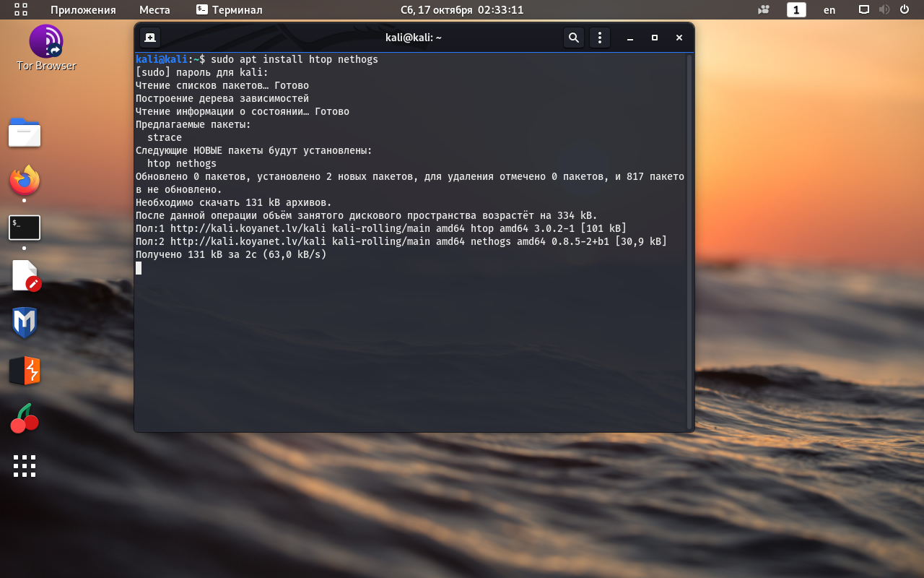Switch keyboard layout indicator en
924x578 pixels.
[829, 9]
